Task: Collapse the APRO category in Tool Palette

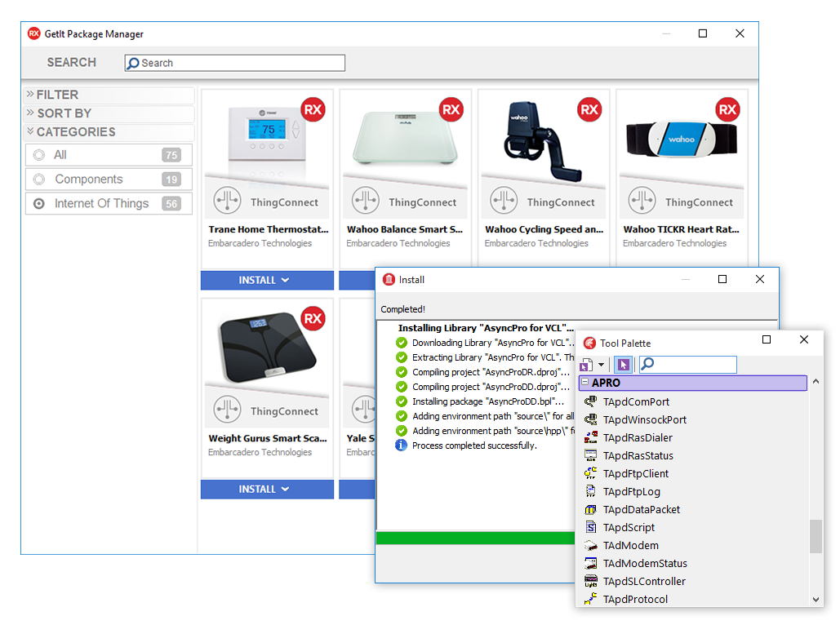Action: coord(585,383)
